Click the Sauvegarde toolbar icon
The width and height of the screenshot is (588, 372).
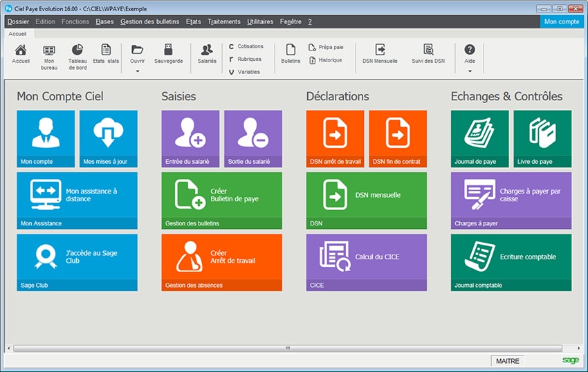(x=168, y=54)
